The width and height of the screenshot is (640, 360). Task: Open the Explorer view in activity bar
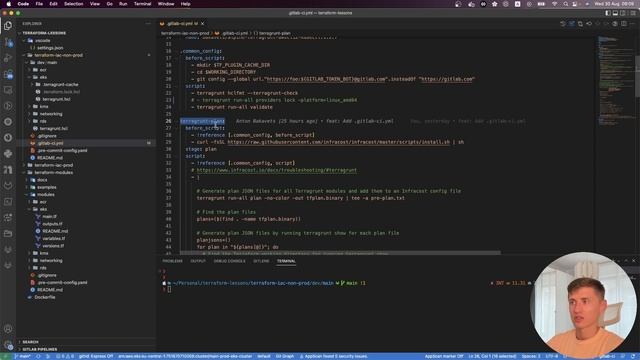[8, 25]
